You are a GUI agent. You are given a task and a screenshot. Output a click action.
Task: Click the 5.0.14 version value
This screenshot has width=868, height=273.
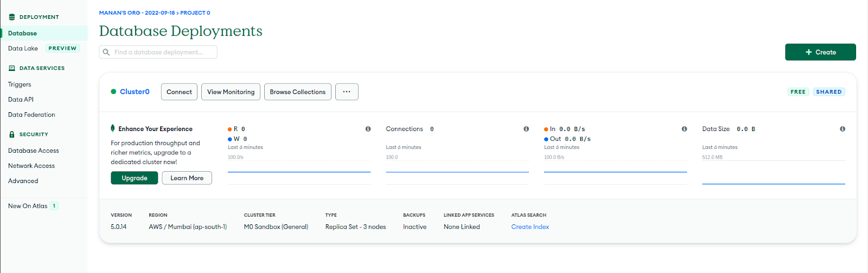119,227
